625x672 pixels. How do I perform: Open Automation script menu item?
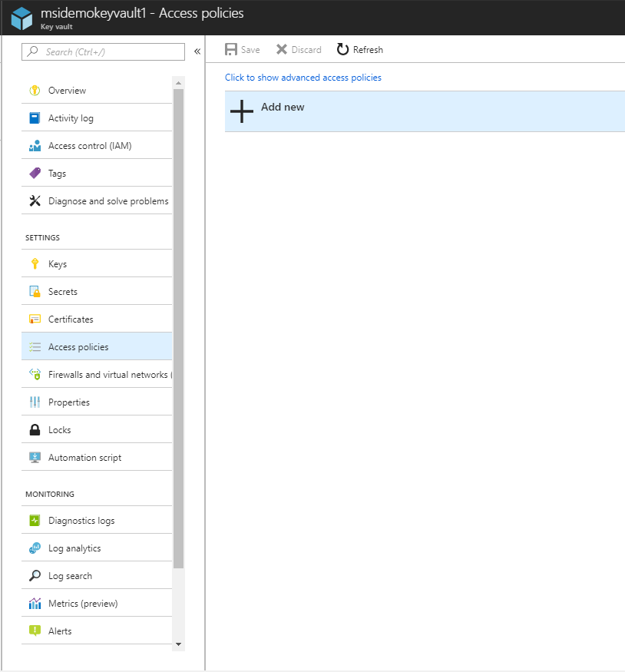coord(97,457)
